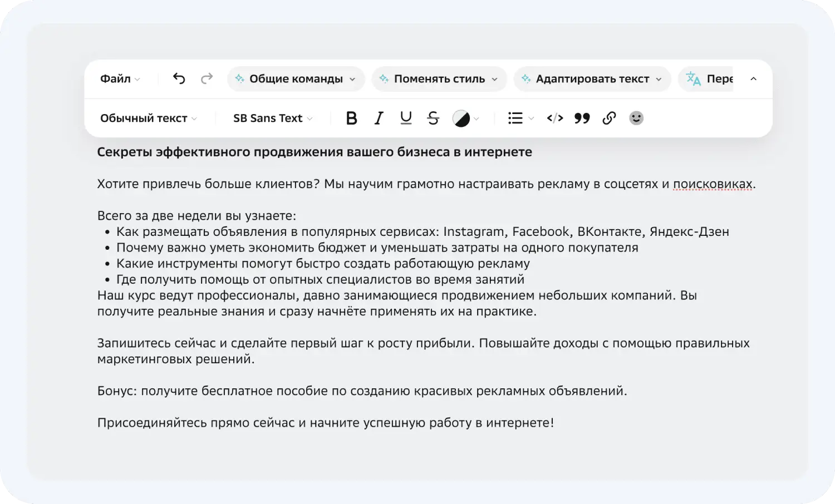Click the sentence "Хотите привлечь больше клиентов?"
Image resolution: width=835 pixels, height=504 pixels.
click(208, 184)
